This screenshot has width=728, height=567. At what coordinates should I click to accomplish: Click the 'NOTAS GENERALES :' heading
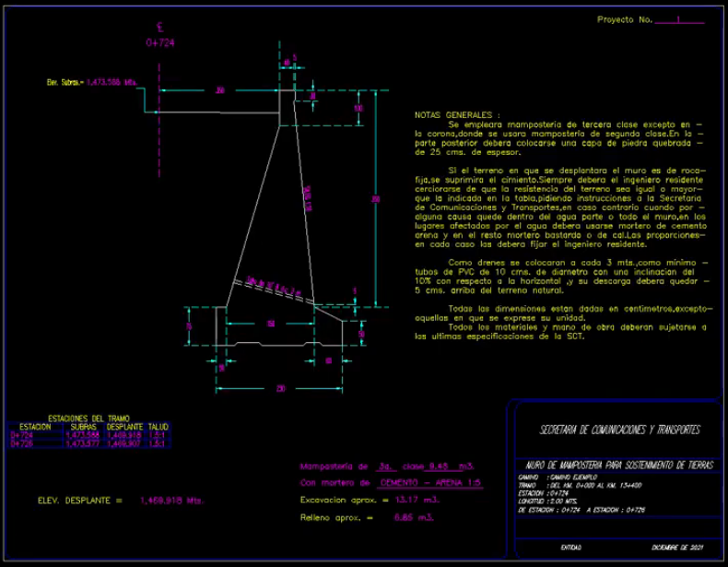pyautogui.click(x=457, y=114)
